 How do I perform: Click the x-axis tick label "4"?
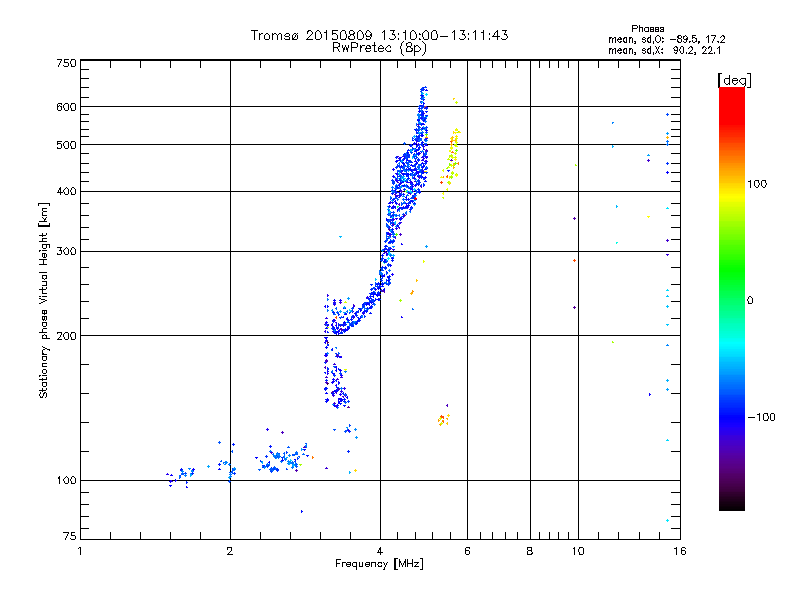[380, 551]
